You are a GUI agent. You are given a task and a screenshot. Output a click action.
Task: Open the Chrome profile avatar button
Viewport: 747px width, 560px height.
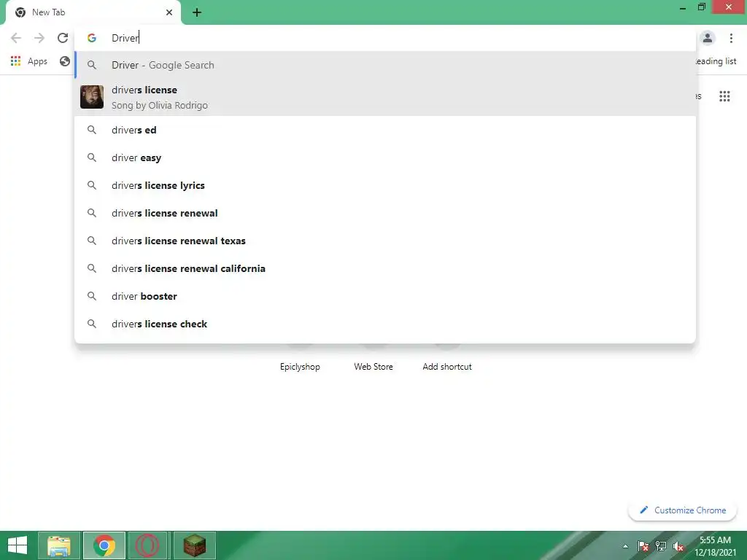pyautogui.click(x=708, y=38)
